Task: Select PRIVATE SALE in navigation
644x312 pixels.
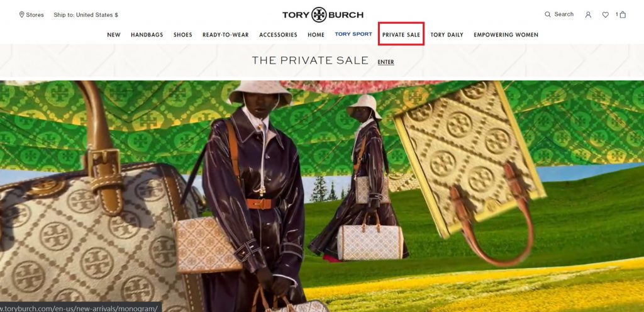Action: click(x=401, y=35)
